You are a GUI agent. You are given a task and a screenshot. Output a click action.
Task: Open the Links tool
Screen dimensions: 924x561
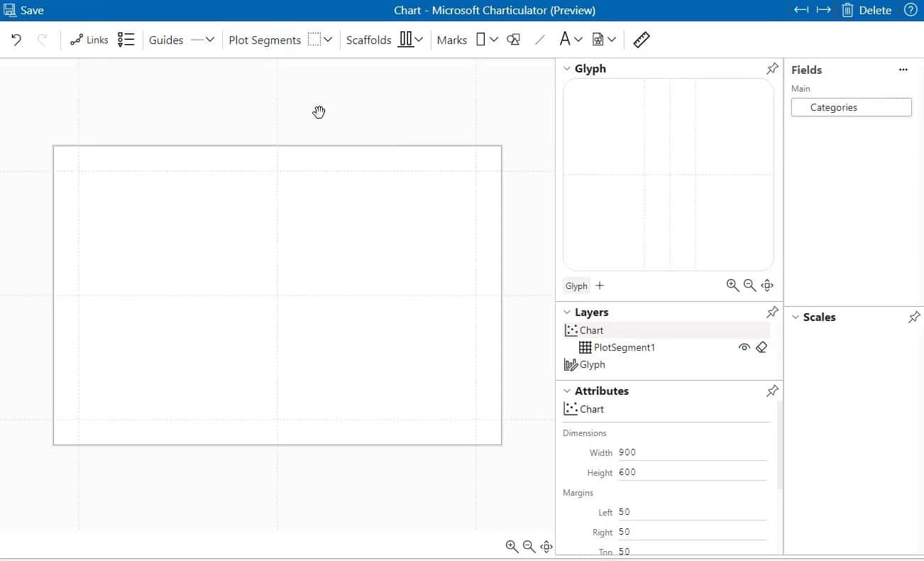(89, 40)
